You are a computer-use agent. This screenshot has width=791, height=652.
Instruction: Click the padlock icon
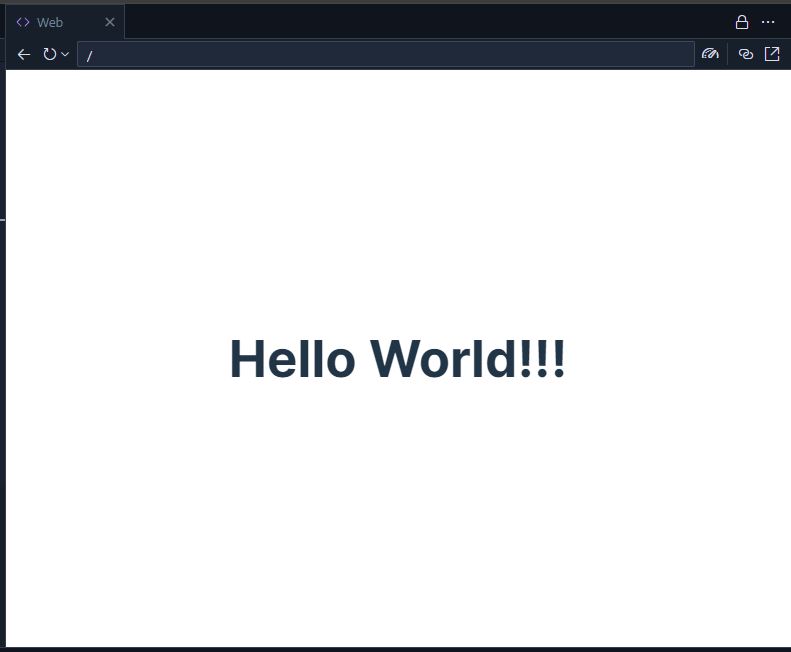(x=742, y=22)
